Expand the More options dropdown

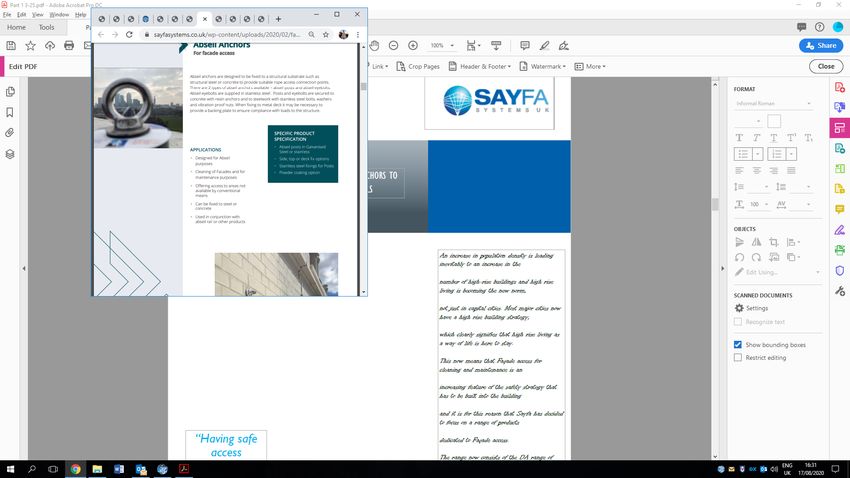[x=590, y=66]
